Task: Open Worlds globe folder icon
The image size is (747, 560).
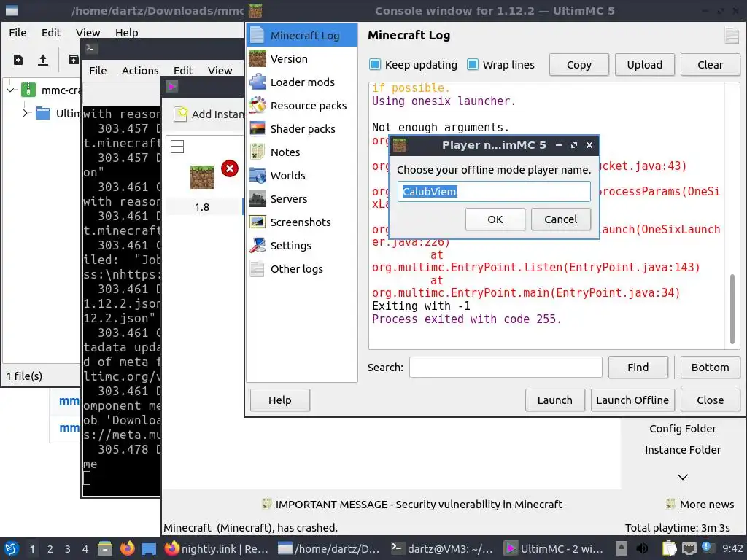Action: [x=258, y=175]
